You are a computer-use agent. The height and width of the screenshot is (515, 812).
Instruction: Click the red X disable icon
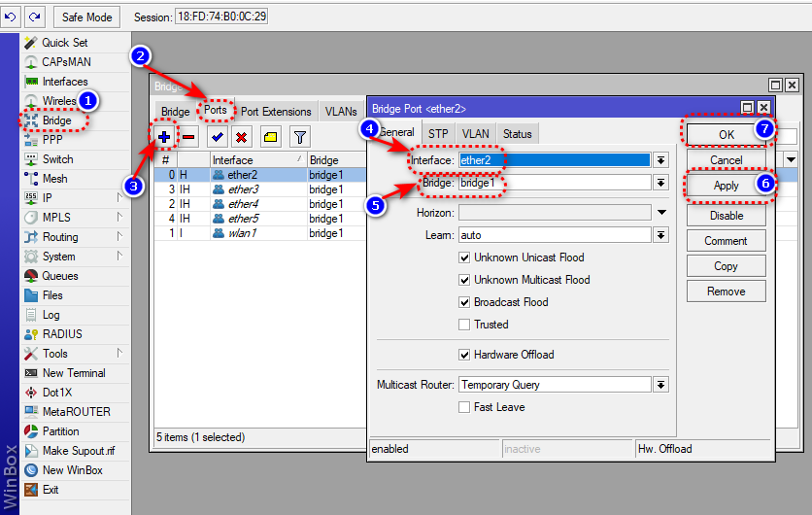click(240, 137)
